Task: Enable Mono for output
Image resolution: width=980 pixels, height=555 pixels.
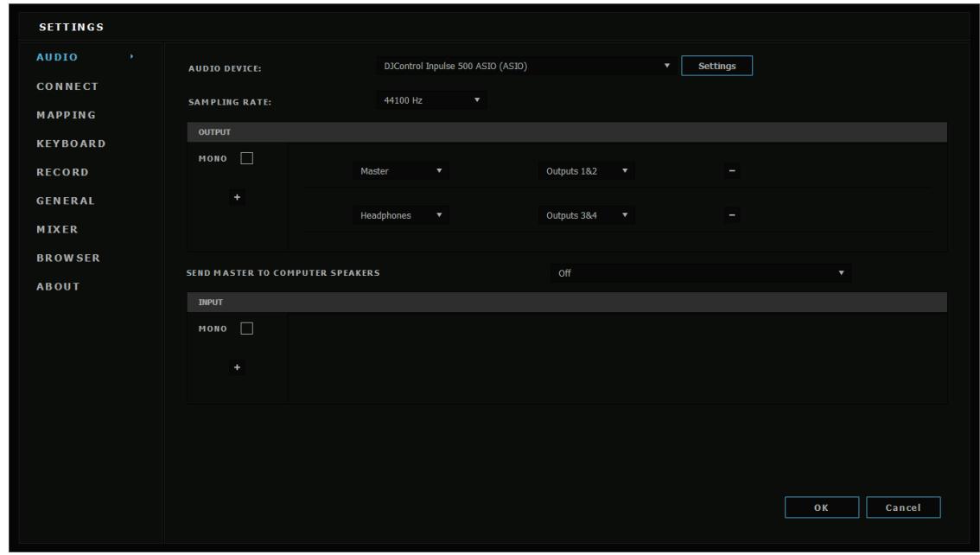Action: [x=247, y=158]
